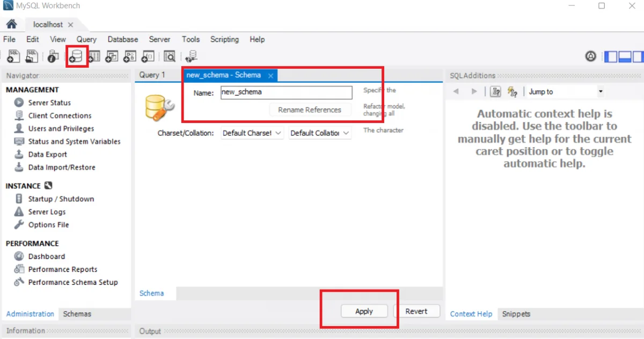Open the search table data tool

[169, 56]
